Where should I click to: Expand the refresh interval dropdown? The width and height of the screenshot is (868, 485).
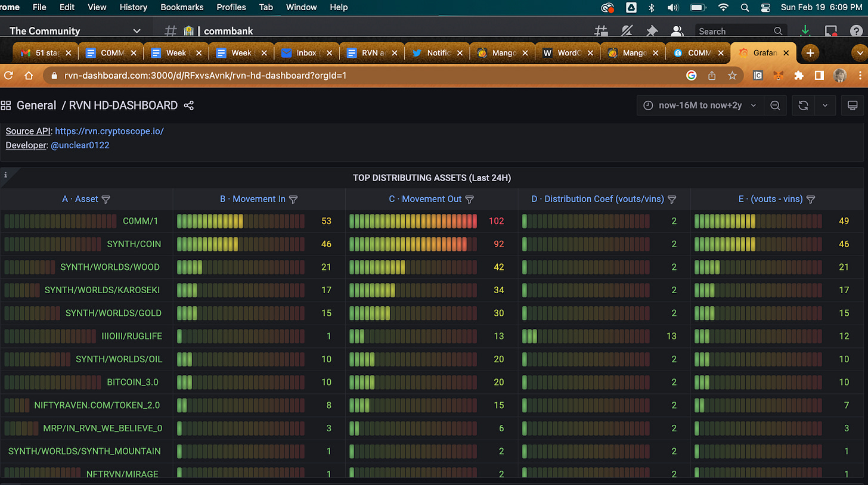click(825, 105)
